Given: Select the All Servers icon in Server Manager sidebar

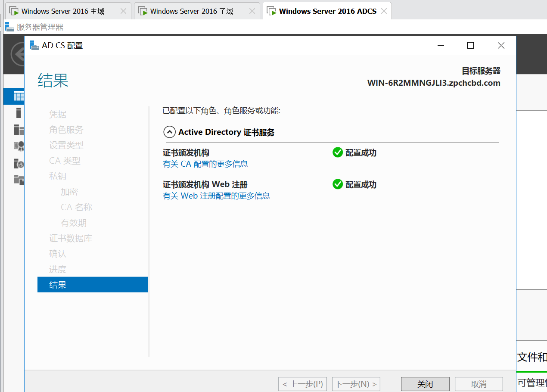Looking at the screenshot, I should pos(19,130).
